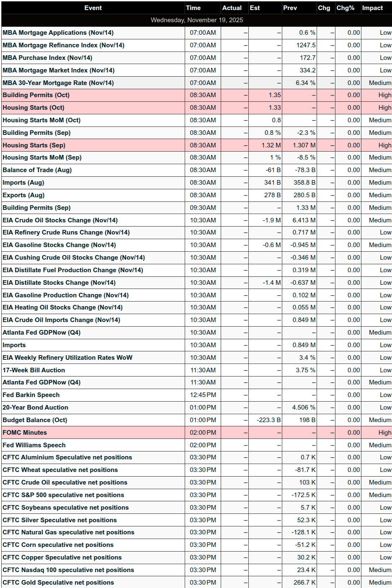The height and width of the screenshot is (588, 392).
Task: Click the Impact column header
Action: click(x=372, y=8)
